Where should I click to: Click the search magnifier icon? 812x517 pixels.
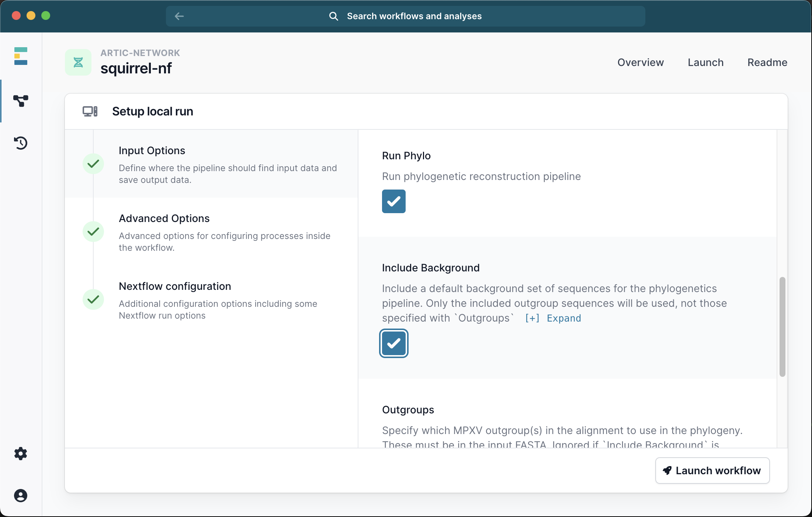333,16
